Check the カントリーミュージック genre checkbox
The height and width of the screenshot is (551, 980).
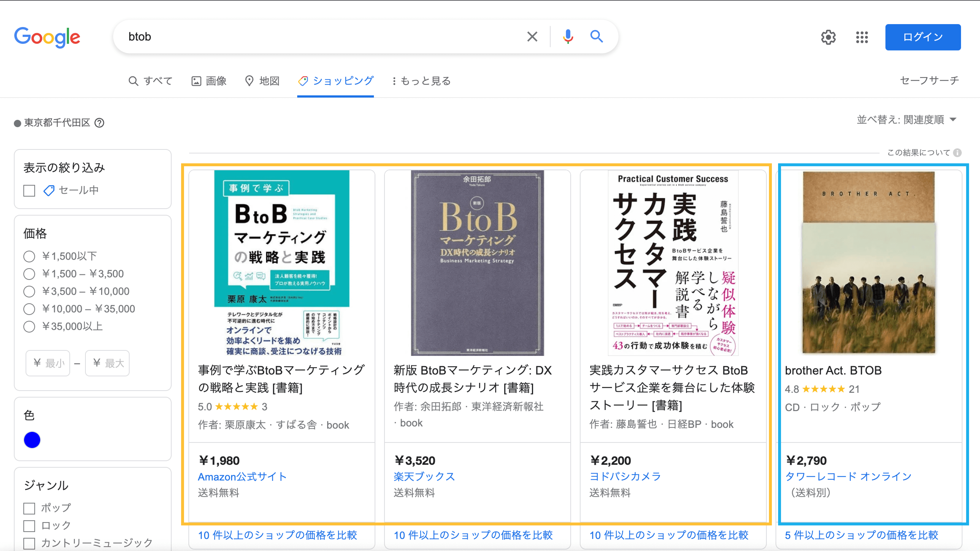click(x=29, y=543)
